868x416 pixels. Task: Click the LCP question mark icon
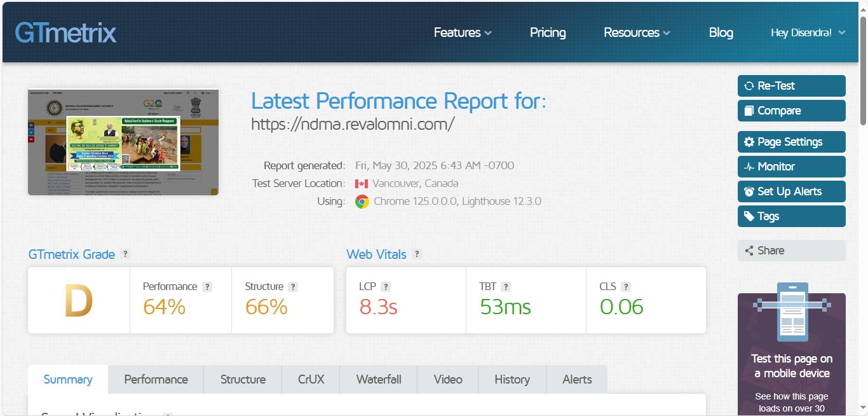386,287
